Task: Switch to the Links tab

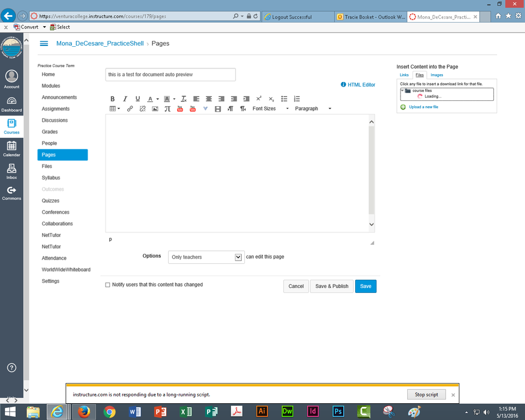Action: [x=404, y=75]
